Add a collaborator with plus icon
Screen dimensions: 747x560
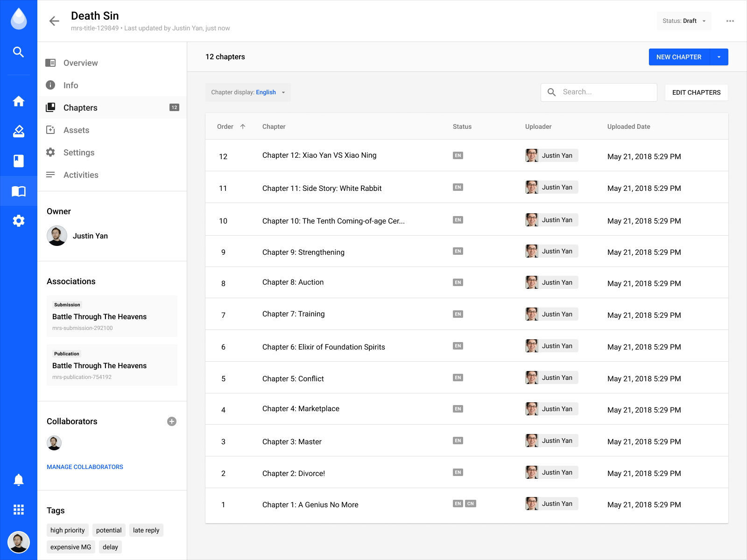172,421
